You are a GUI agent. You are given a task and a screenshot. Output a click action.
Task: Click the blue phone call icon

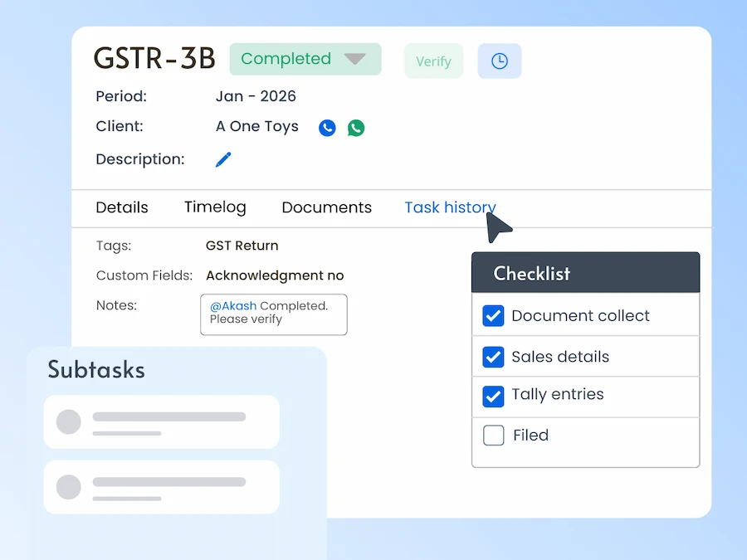click(x=327, y=128)
